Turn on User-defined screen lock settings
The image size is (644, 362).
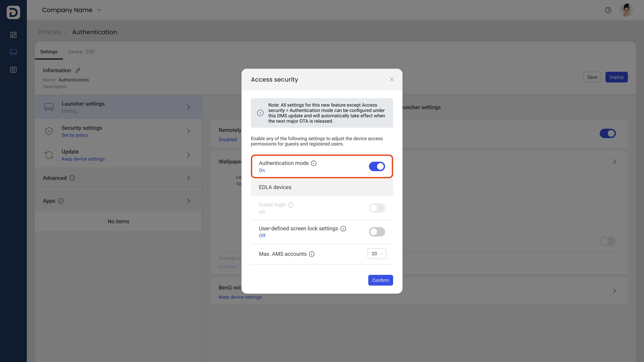pyautogui.click(x=377, y=232)
